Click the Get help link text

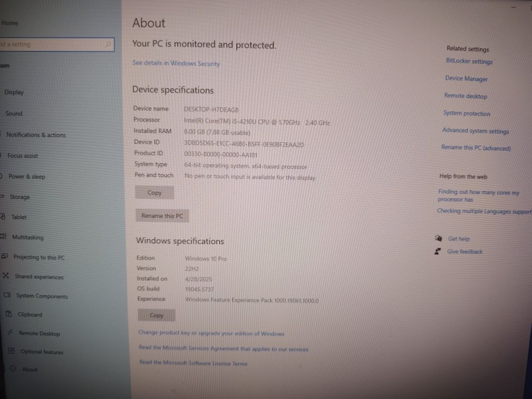coord(459,238)
